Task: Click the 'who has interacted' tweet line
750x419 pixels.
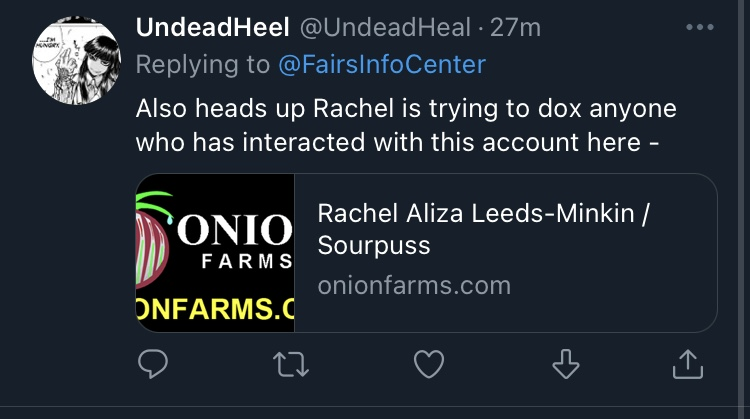Action: (397, 142)
